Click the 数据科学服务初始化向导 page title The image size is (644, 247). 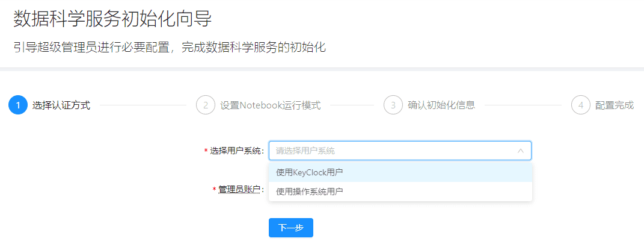pos(113,19)
